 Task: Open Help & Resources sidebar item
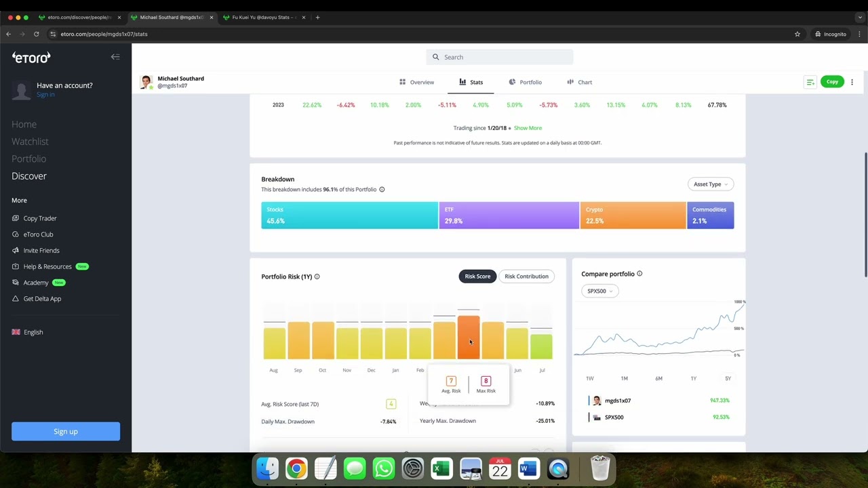[50, 266]
